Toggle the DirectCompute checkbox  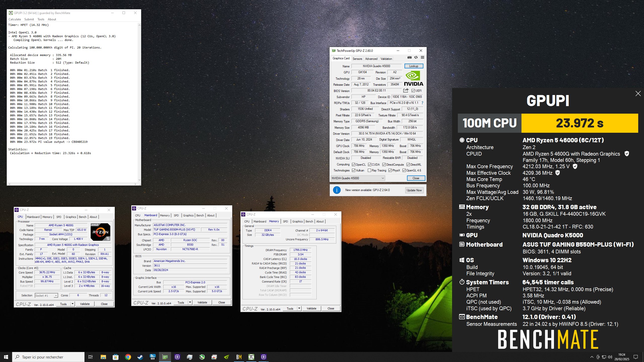point(384,165)
